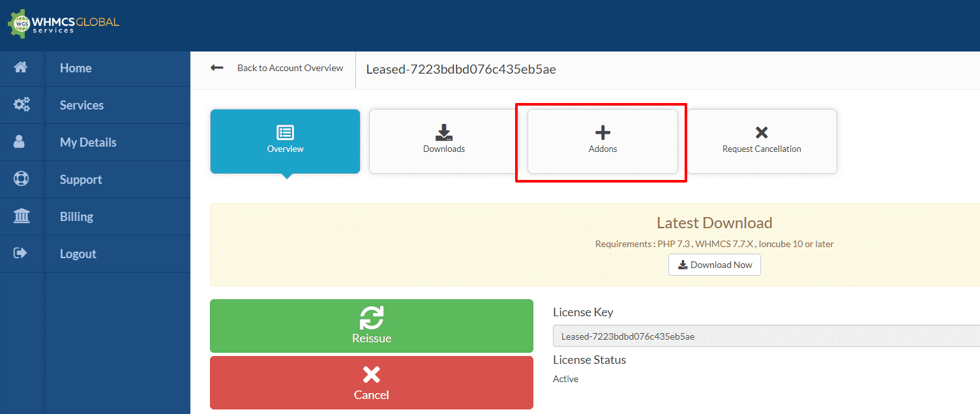This screenshot has width=980, height=414.
Task: Click the Home house icon in sidebar
Action: tap(21, 68)
